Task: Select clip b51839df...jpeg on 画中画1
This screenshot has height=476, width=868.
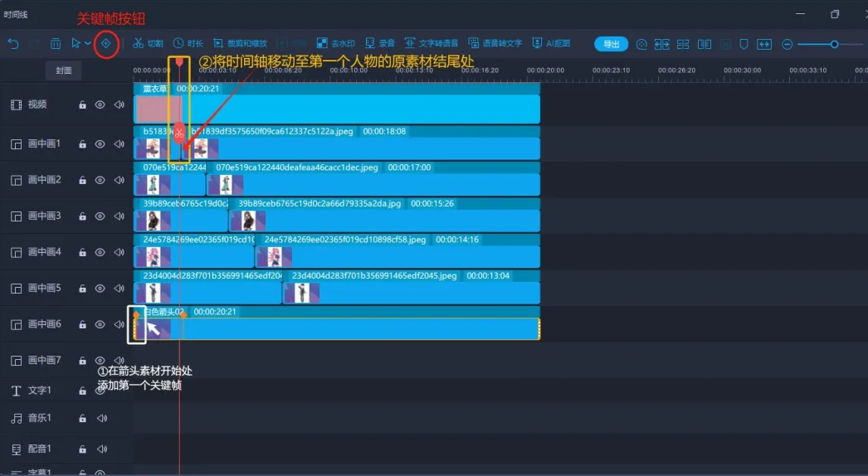Action: 362,143
